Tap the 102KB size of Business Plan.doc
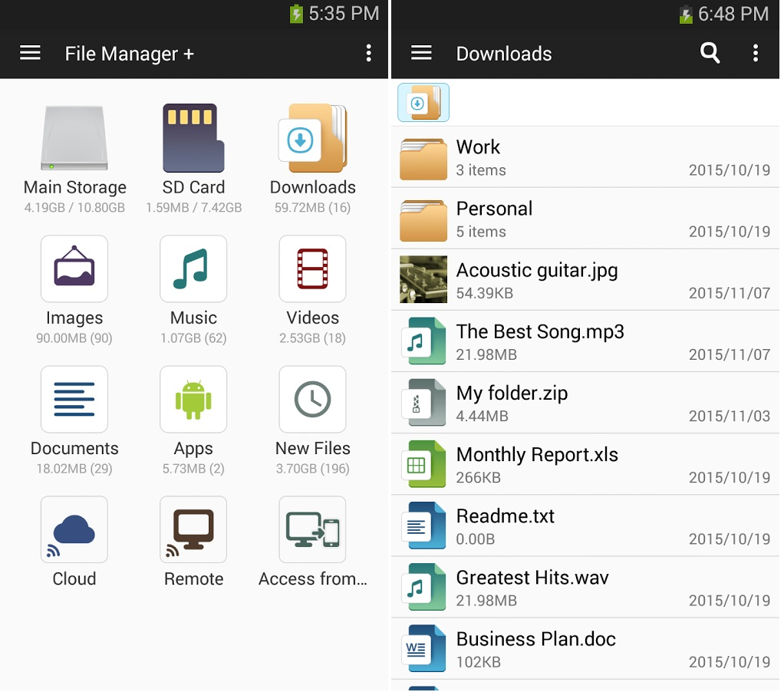Screen dimensions: 784x692 (x=479, y=663)
